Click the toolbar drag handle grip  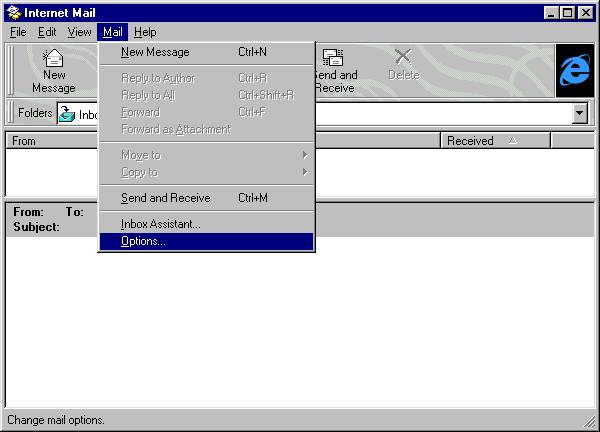(x=11, y=70)
